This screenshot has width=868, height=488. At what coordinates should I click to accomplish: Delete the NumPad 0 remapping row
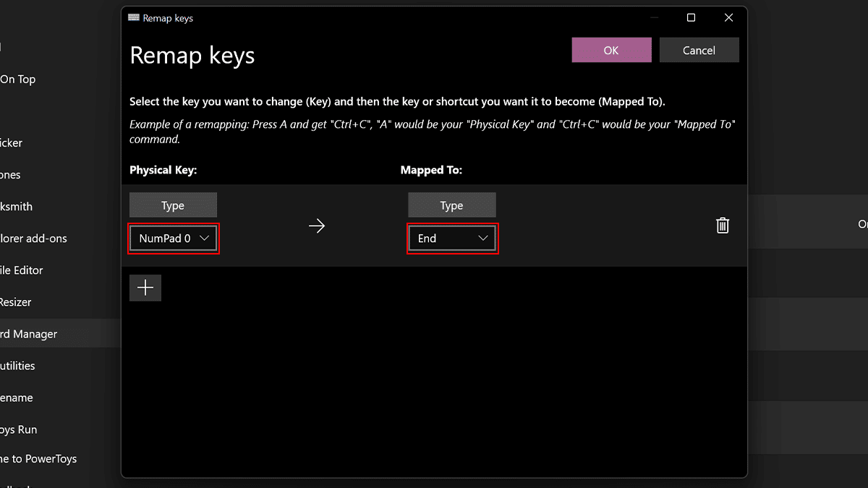[722, 226]
